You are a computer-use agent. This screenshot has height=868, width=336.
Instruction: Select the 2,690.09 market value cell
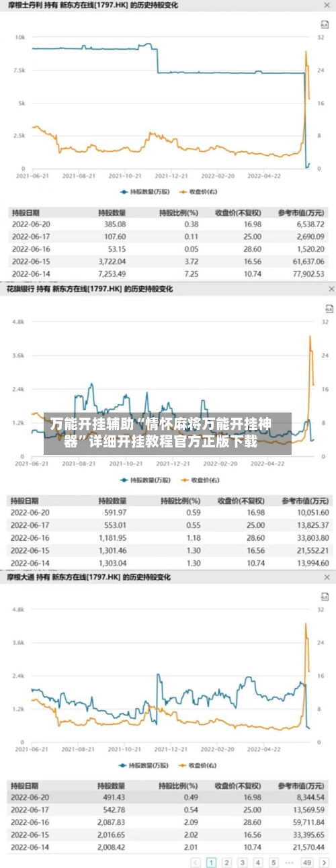(310, 236)
